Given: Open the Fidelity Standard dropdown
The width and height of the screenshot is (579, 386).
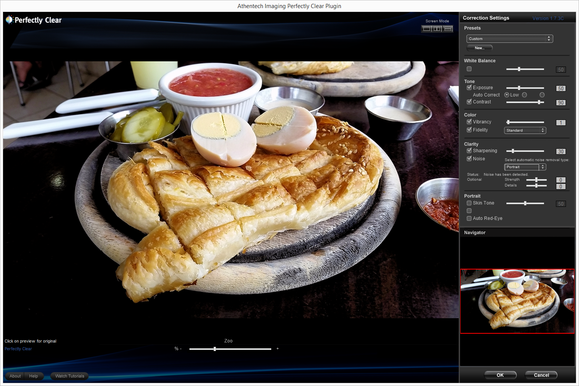Looking at the screenshot, I should click(525, 130).
